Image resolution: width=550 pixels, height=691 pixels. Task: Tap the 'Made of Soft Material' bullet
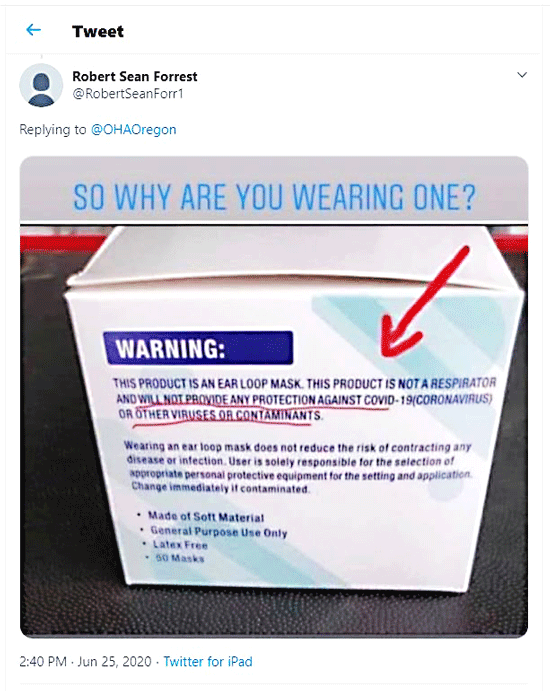point(206,516)
